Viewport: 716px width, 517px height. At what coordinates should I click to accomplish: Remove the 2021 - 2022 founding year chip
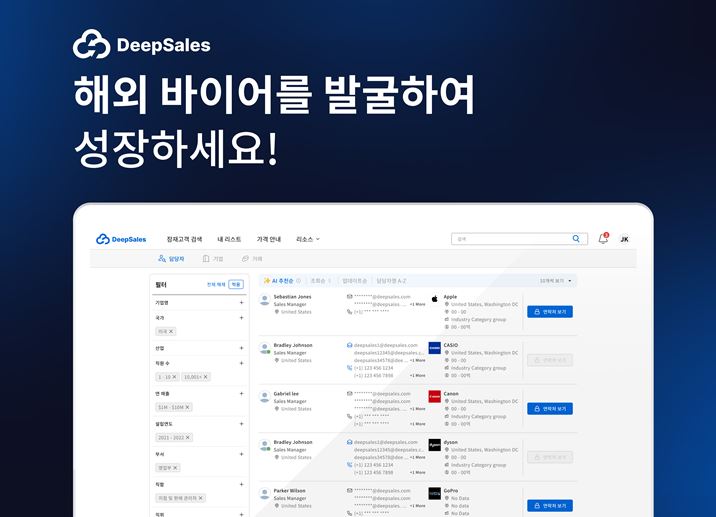[x=188, y=438]
